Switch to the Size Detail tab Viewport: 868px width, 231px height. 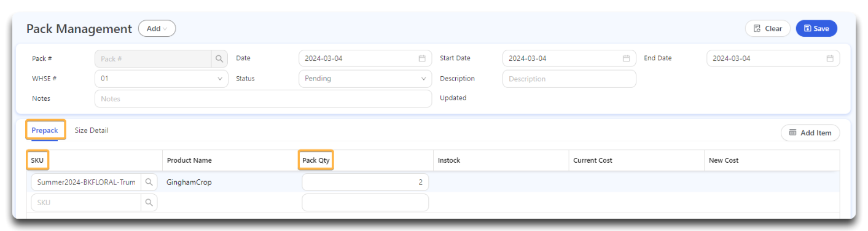(92, 130)
